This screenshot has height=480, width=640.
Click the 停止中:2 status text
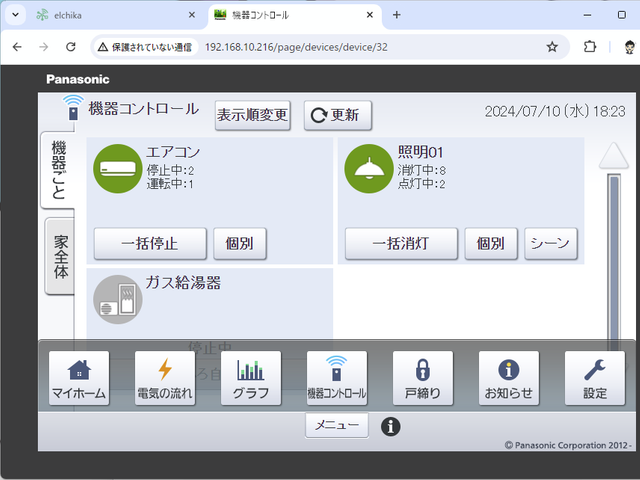(170, 170)
